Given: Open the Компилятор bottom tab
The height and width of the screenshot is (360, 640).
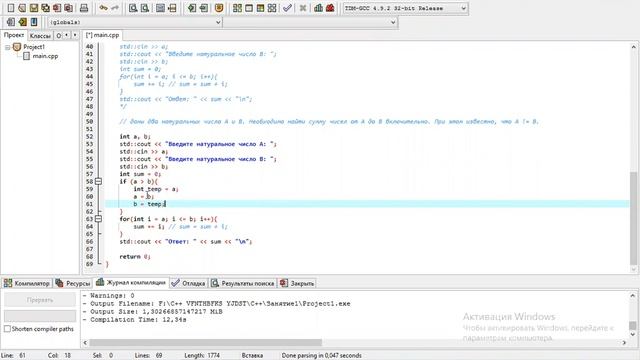Looking at the screenshot, I should tap(27, 283).
